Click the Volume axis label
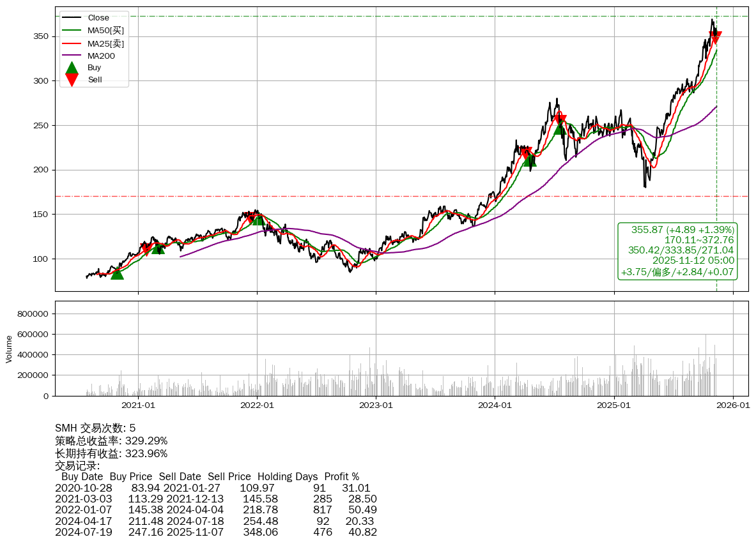This screenshot has height=544, width=756. coord(9,349)
